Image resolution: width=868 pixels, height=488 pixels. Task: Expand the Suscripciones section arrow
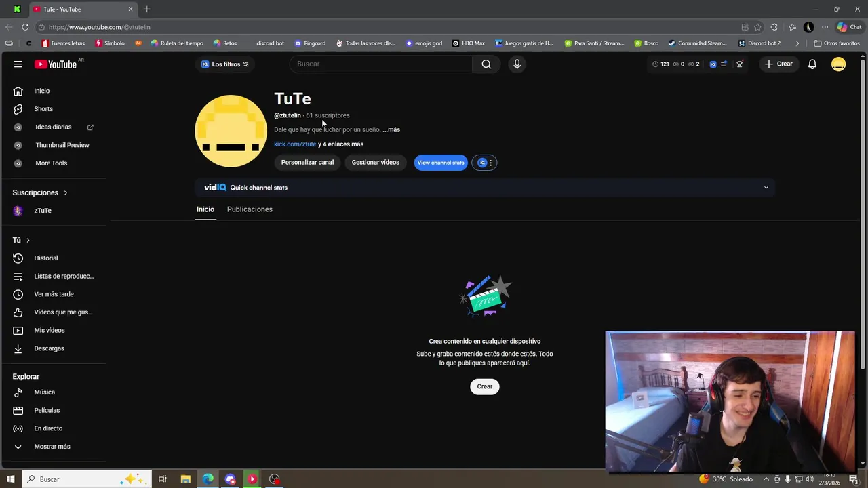(65, 192)
